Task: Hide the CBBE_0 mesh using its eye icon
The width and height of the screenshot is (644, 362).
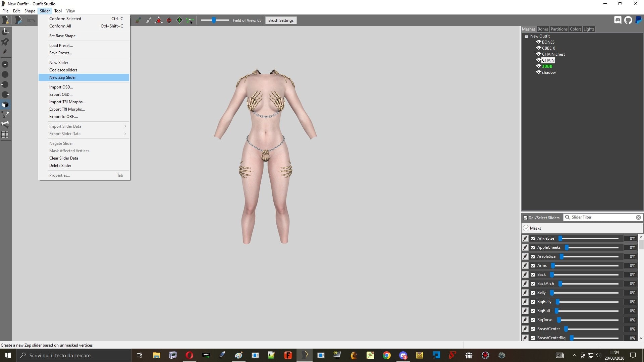Action: 538,48
